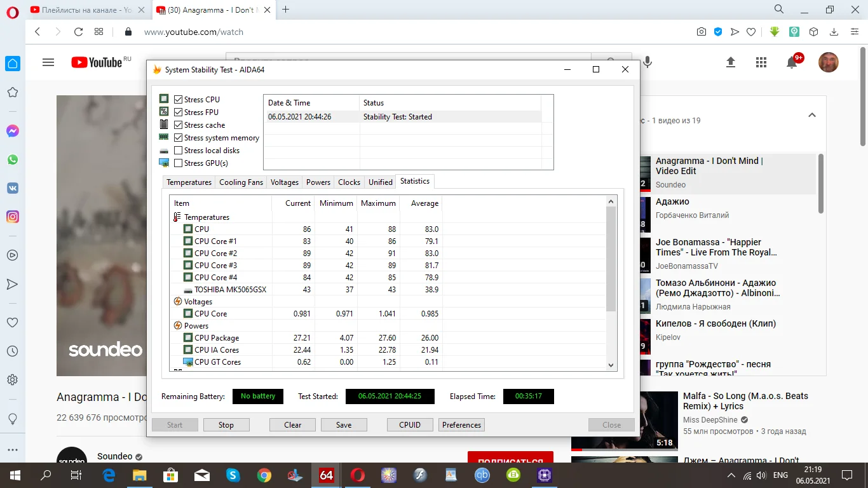Open Instagram in Opera sidebar

12,217
